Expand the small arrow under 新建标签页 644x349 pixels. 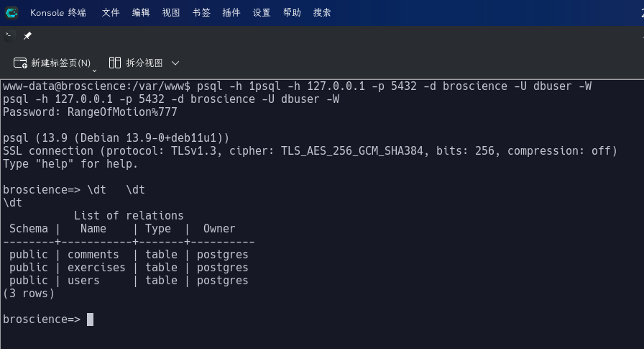(94, 71)
